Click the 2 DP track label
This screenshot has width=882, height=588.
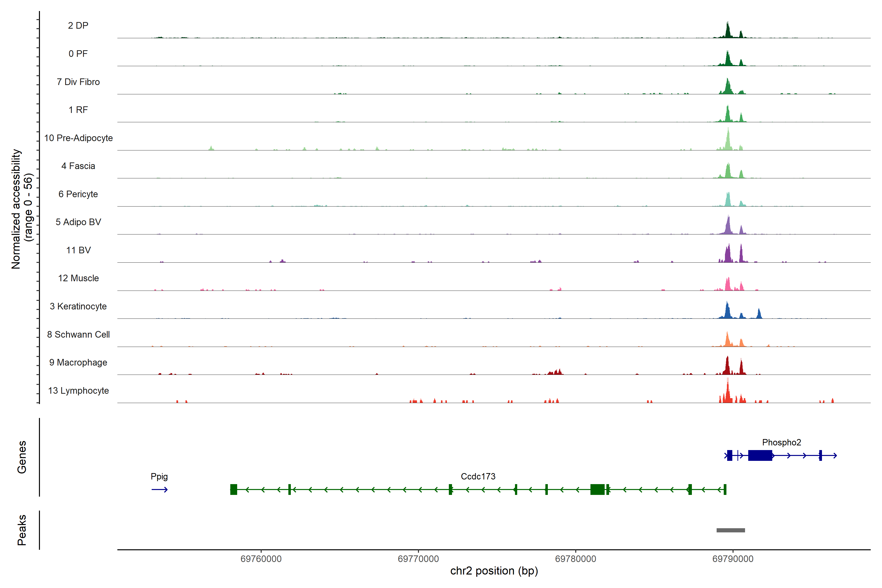tap(78, 25)
